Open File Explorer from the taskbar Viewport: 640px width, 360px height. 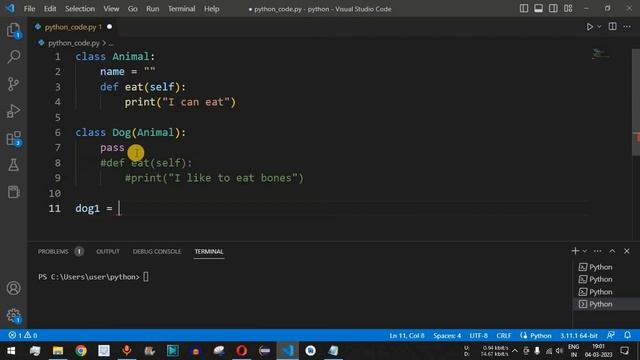pyautogui.click(x=58, y=351)
